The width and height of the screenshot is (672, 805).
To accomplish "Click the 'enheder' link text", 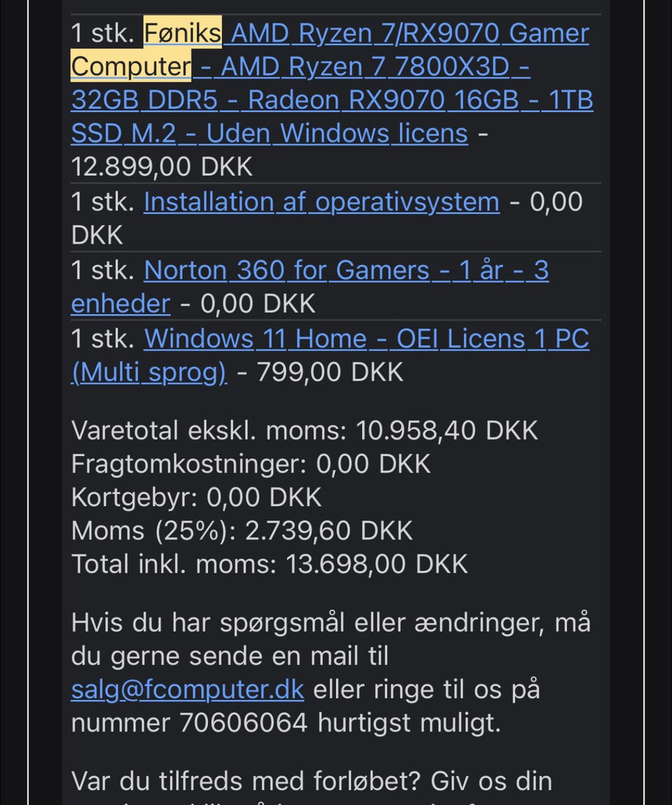I will (120, 304).
